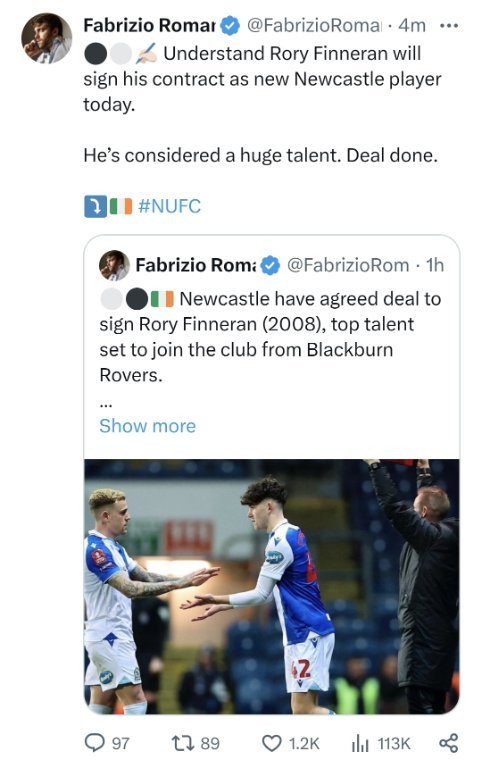Like the tweet using the heart icon
482x768 pixels.
(x=272, y=743)
